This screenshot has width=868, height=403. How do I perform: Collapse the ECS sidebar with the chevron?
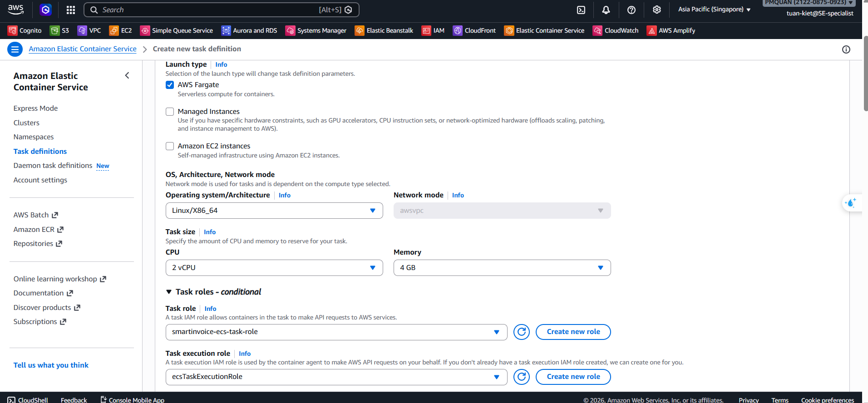click(127, 76)
